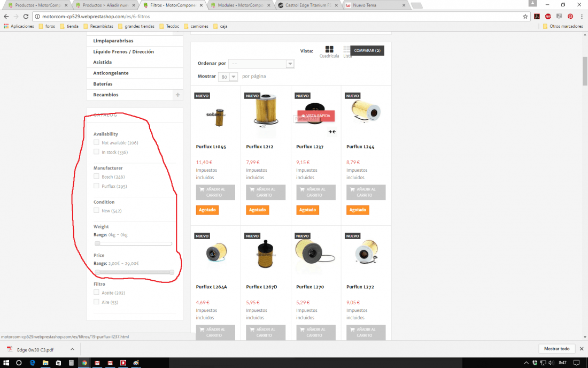Expand the Recambios category
The image size is (588, 368).
pyautogui.click(x=178, y=95)
